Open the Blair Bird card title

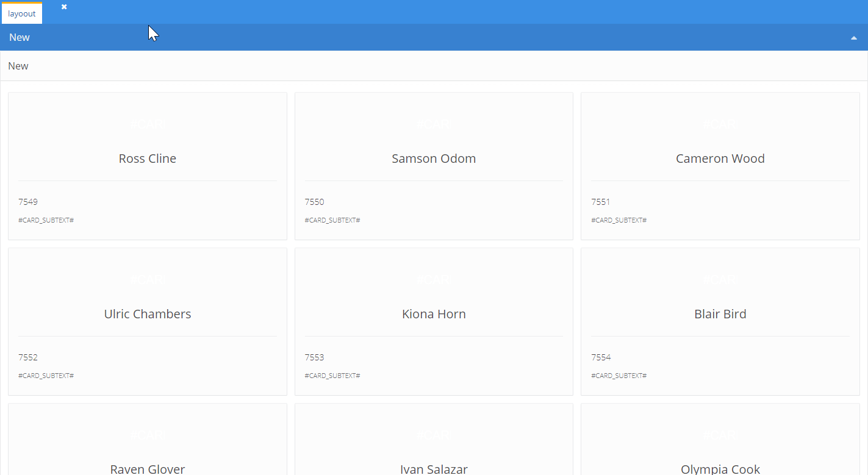tap(720, 314)
